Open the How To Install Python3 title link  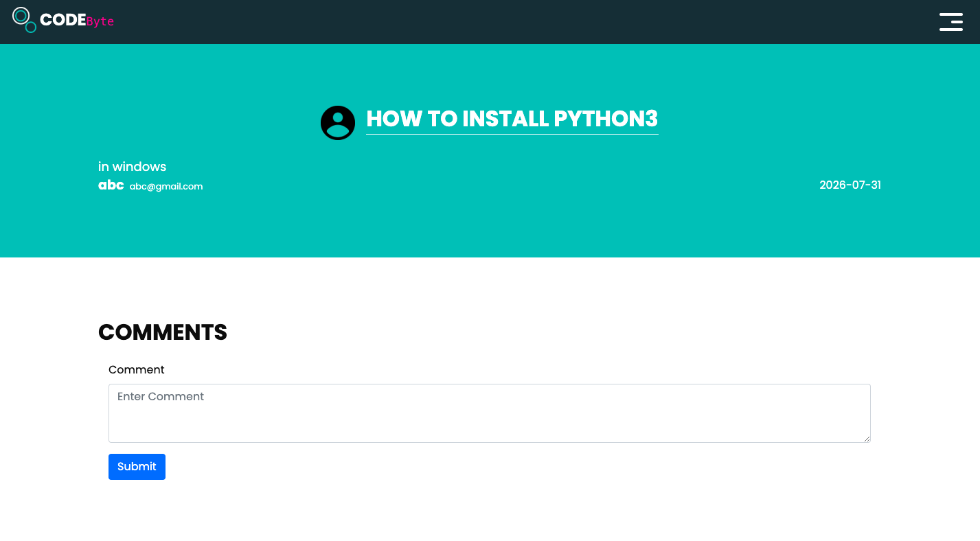coord(512,119)
